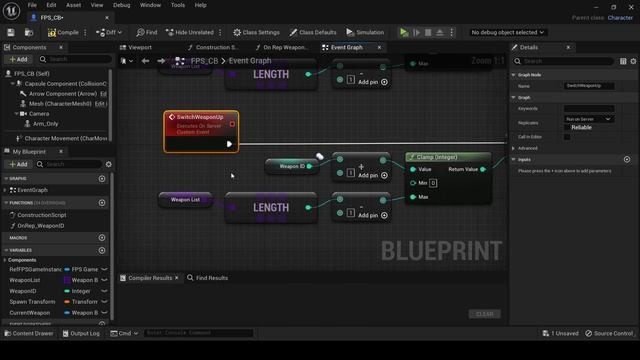Switch to the Construction Script tab
Image resolution: width=640 pixels, height=360 pixels.
[213, 47]
